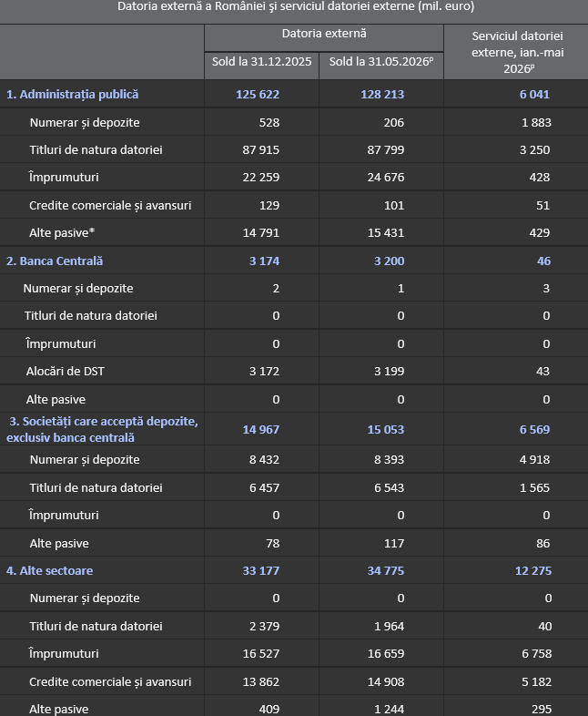Click the value 43 for Alocări de DST
Viewport: 588px width, 716px height.
coord(542,372)
